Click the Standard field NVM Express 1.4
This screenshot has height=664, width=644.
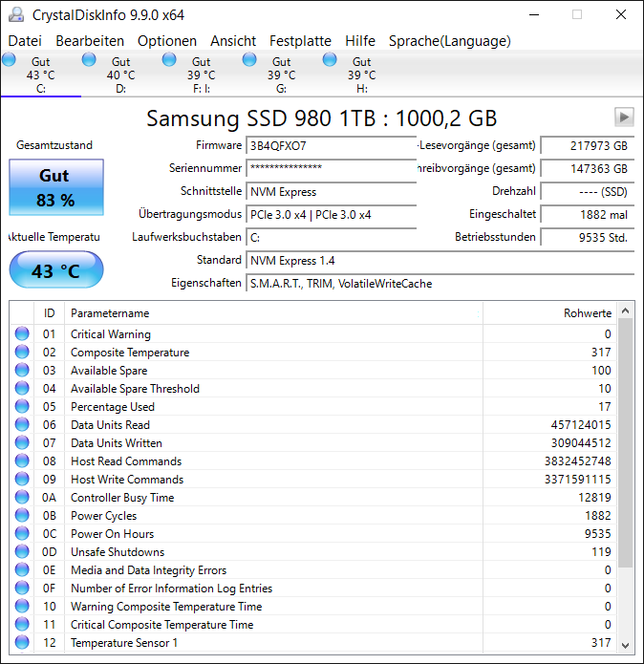(440, 261)
